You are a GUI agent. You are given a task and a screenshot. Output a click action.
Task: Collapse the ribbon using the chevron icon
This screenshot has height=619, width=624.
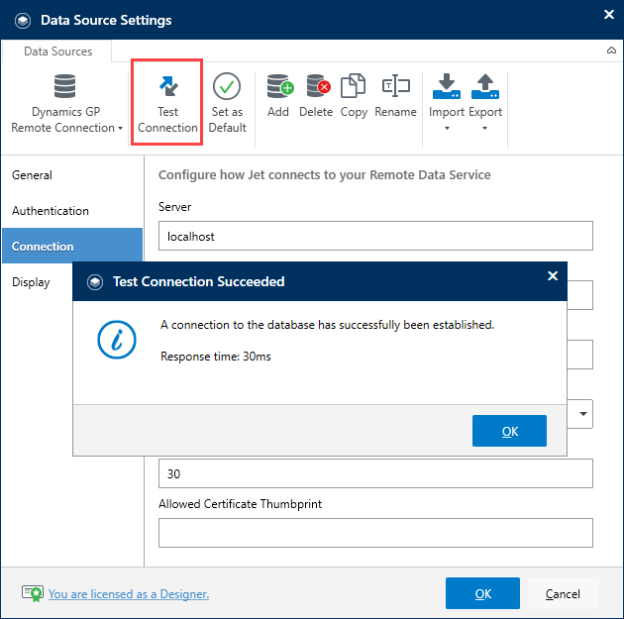(611, 51)
